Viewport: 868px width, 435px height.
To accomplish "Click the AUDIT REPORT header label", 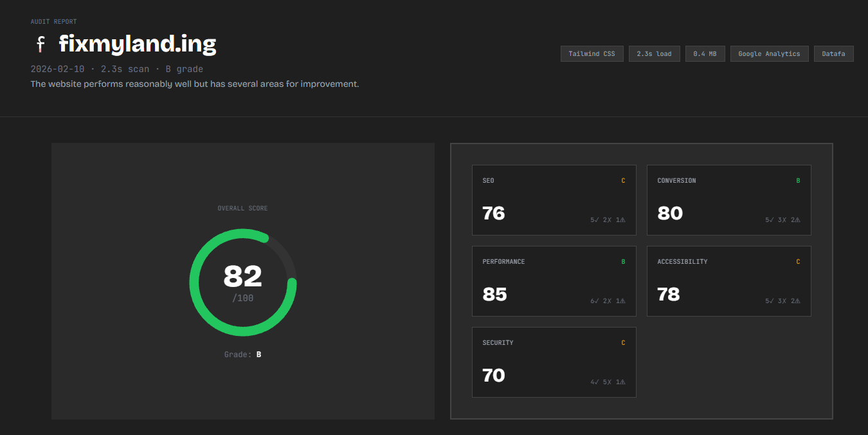I will click(x=53, y=22).
